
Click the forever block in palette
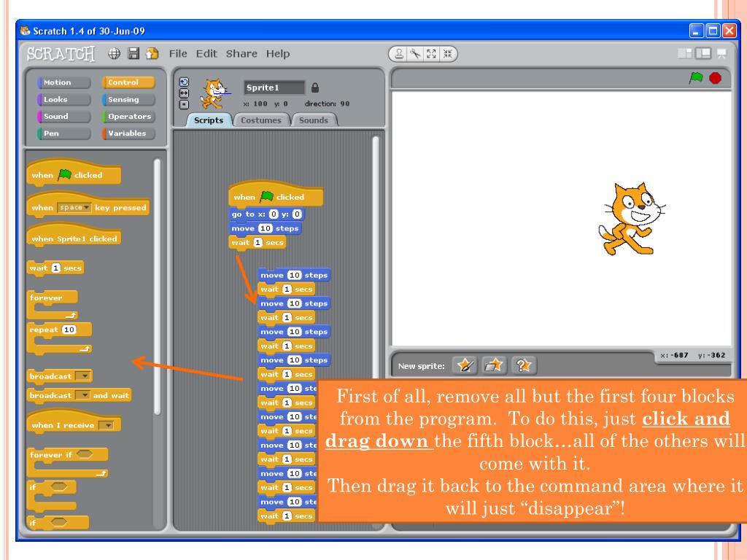[x=53, y=304]
